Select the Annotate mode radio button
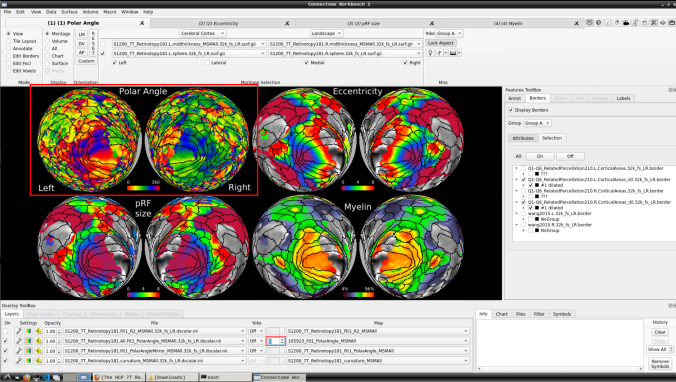This screenshot has width=676, height=382. coord(9,49)
